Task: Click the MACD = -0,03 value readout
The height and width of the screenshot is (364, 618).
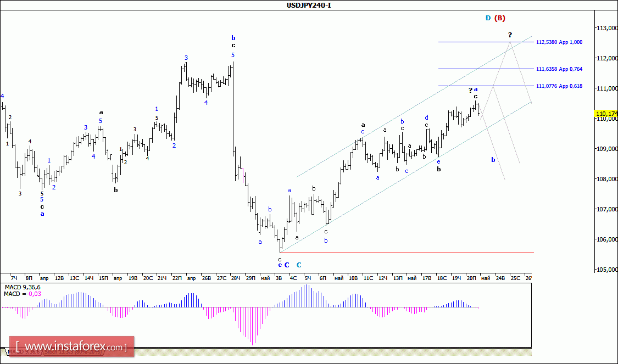Action: tap(23, 294)
